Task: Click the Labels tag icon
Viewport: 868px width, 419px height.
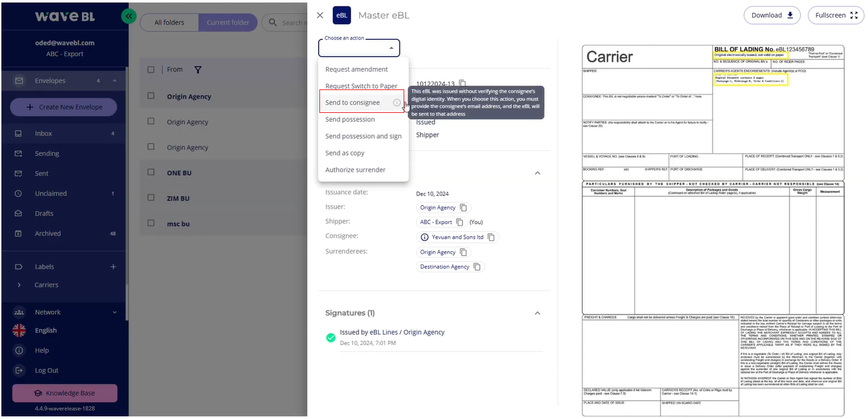Action: [19, 266]
